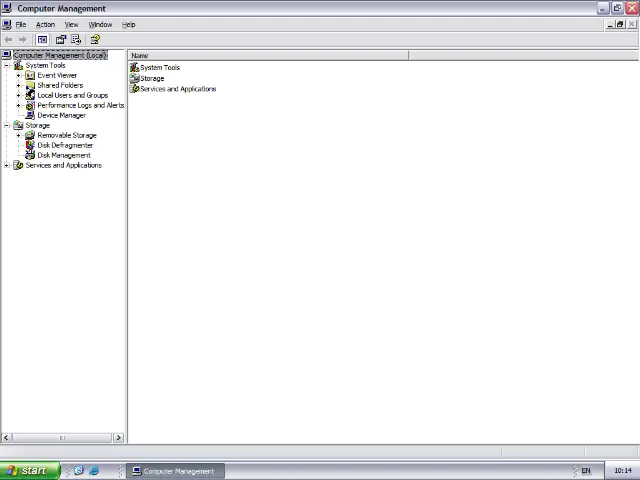Collapse the Storage tree node

click(x=7, y=125)
